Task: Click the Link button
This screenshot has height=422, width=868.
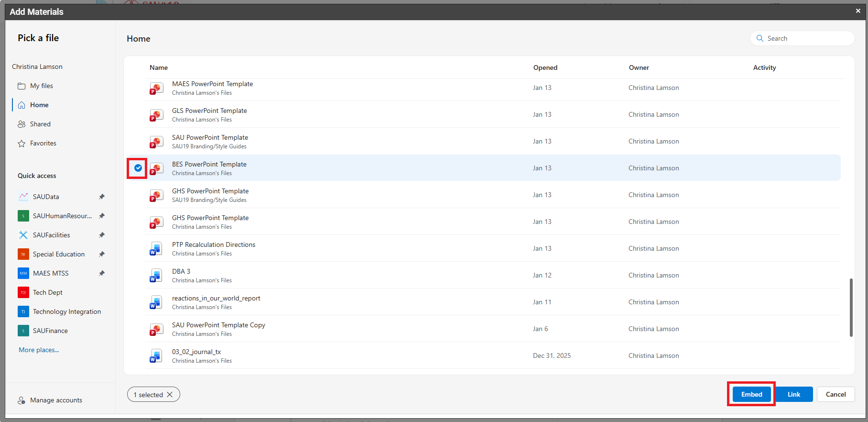Action: [793, 394]
